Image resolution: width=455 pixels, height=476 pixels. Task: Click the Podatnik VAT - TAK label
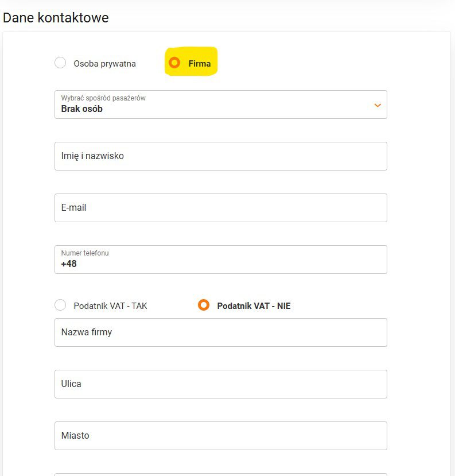(x=110, y=306)
